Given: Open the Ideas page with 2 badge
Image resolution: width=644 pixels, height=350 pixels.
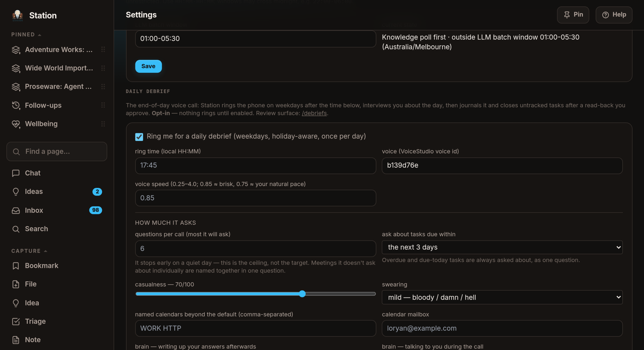Looking at the screenshot, I should [x=57, y=192].
